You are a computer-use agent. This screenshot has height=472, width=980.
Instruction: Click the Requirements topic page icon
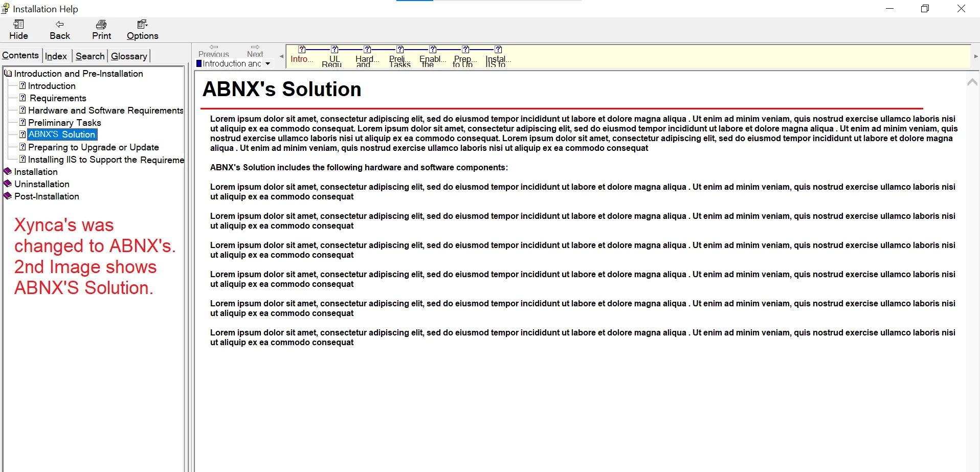(23, 98)
